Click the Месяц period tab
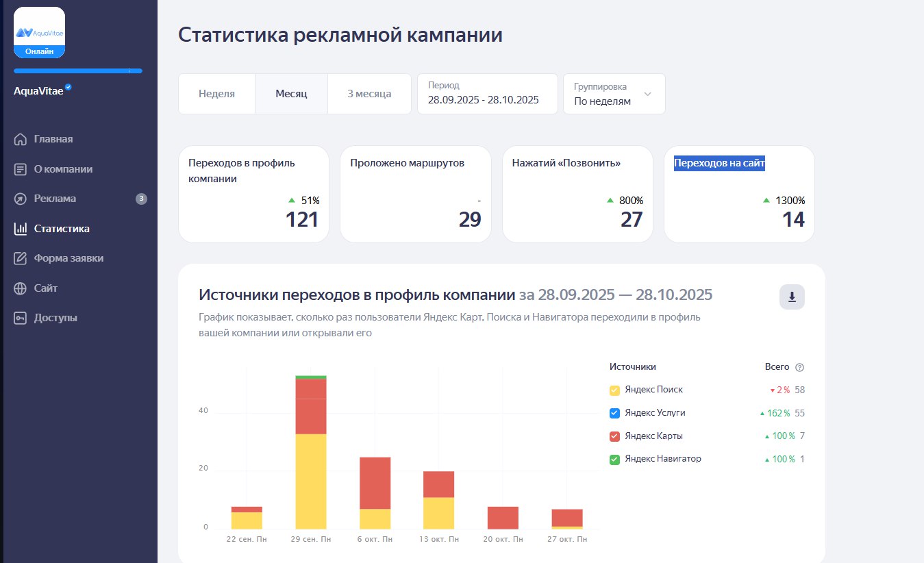Viewport: 924px width, 563px height. tap(291, 94)
